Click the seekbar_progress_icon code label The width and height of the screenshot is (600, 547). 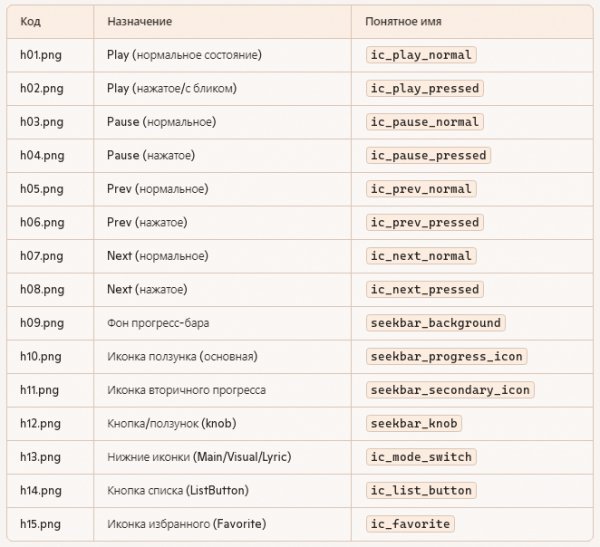[x=446, y=356]
